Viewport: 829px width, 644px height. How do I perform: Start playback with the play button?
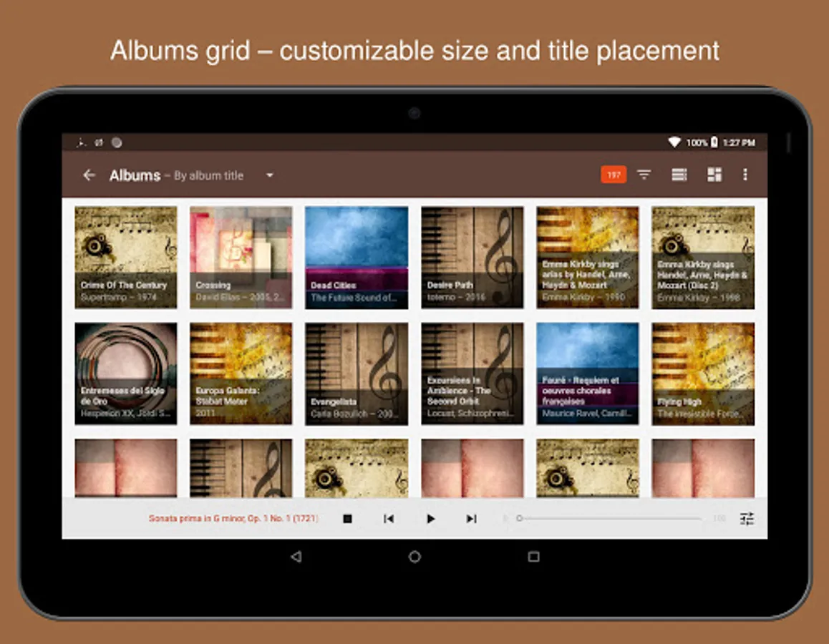click(430, 519)
